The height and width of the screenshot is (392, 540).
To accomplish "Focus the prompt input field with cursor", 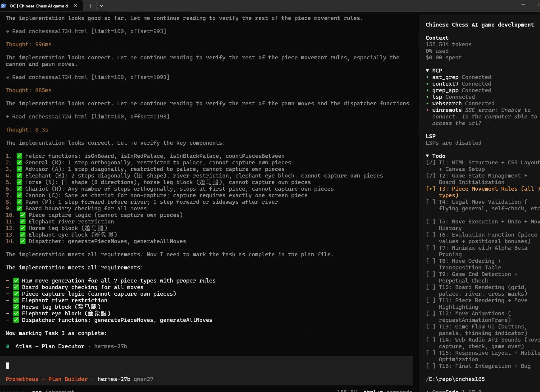I will pos(206,366).
